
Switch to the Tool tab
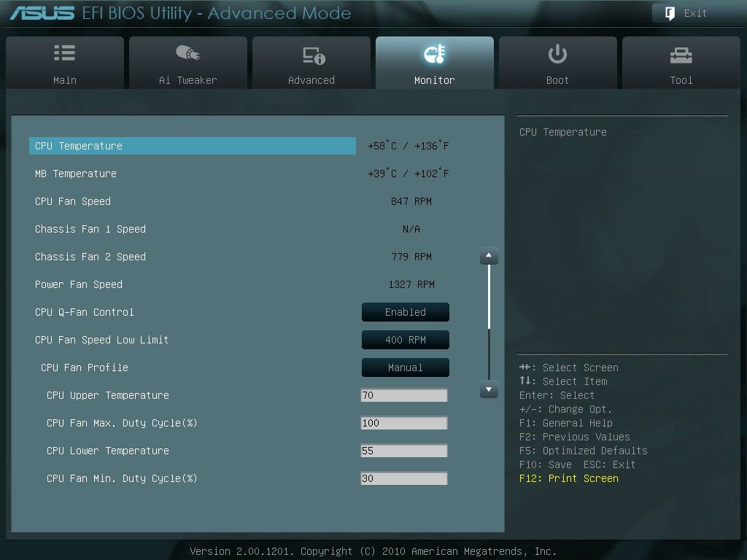[x=681, y=63]
